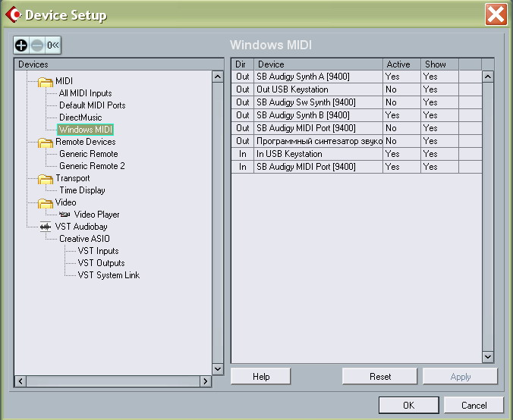
Task: Click the Device column header
Action: pyautogui.click(x=318, y=64)
